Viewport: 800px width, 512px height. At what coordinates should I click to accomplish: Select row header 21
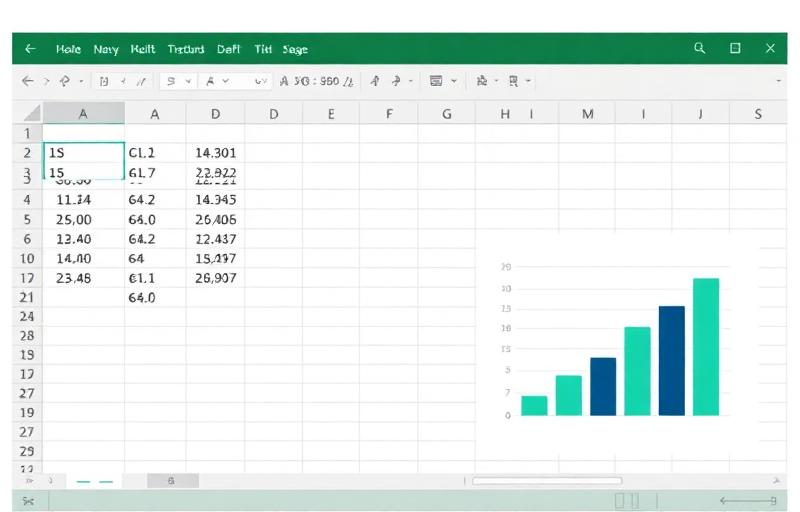pos(27,297)
